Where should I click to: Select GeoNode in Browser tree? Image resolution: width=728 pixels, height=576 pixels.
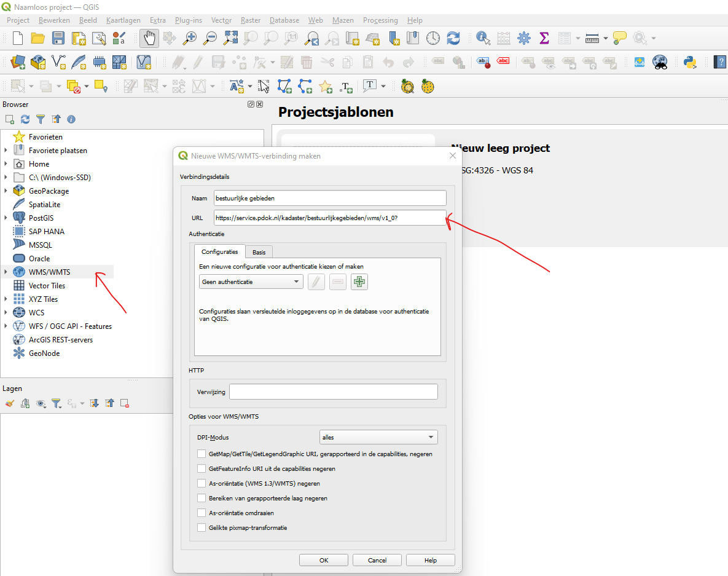pos(44,353)
